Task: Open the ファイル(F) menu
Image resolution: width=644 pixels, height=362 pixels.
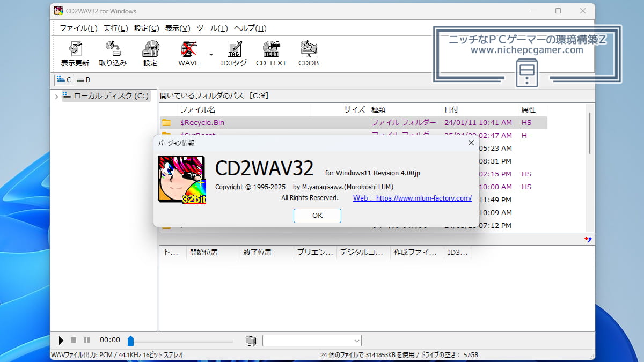Action: tap(78, 28)
